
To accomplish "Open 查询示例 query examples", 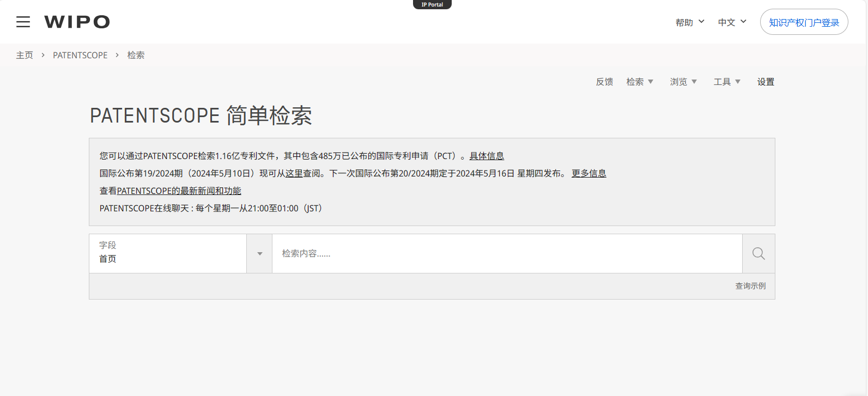I will (750, 286).
